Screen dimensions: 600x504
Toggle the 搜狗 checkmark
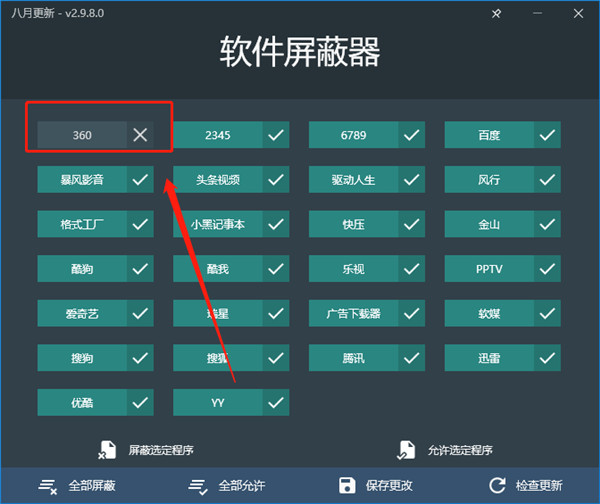tap(140, 358)
